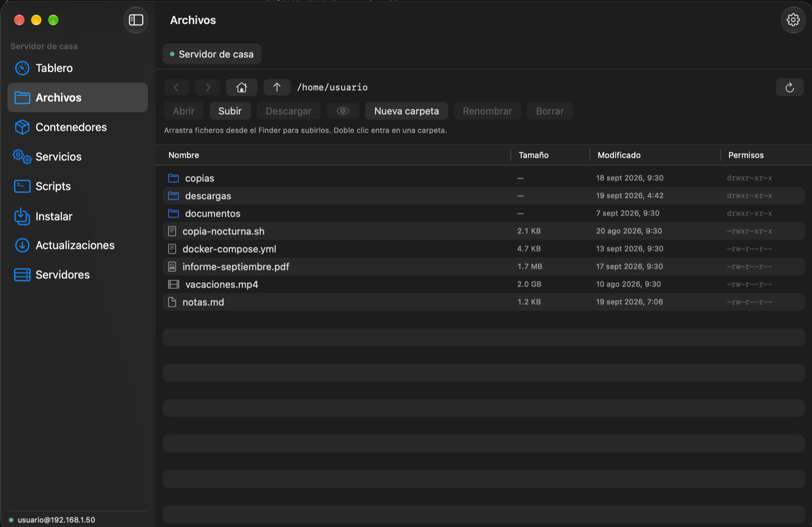The image size is (812, 527).
Task: Click the Contenedores cube icon
Action: pyautogui.click(x=22, y=127)
